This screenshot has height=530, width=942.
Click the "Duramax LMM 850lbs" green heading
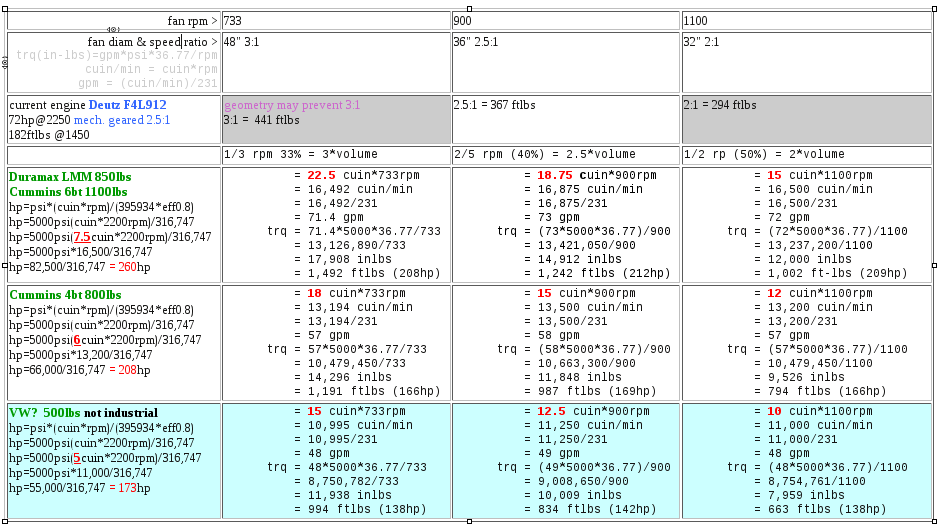click(x=70, y=177)
